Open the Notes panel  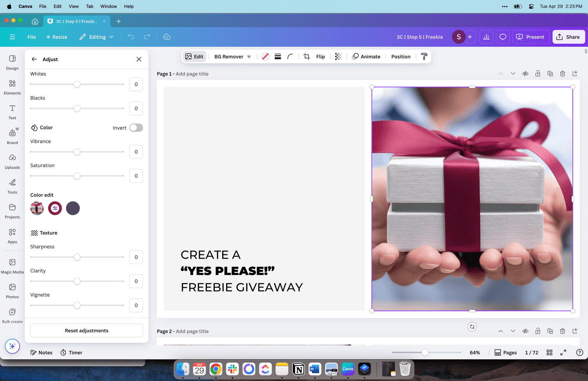click(x=41, y=353)
